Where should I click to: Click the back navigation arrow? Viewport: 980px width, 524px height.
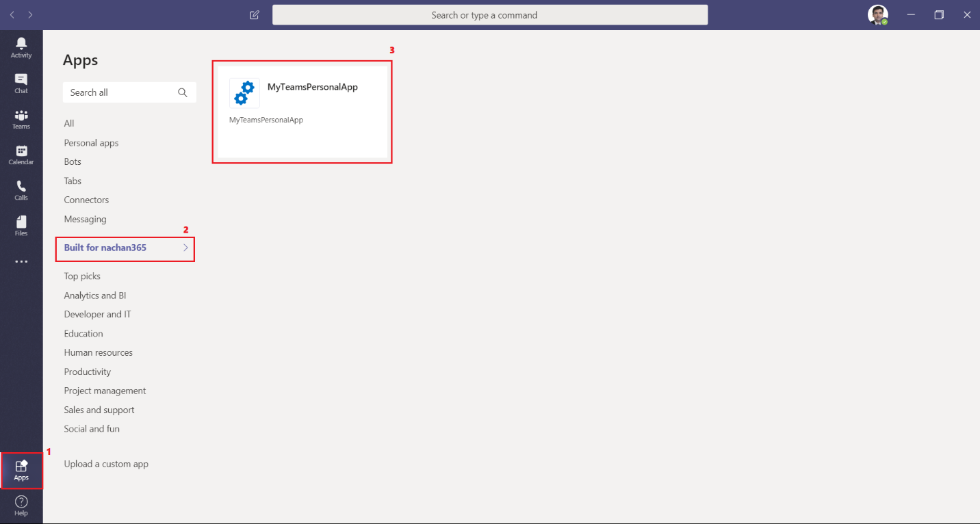click(x=12, y=15)
